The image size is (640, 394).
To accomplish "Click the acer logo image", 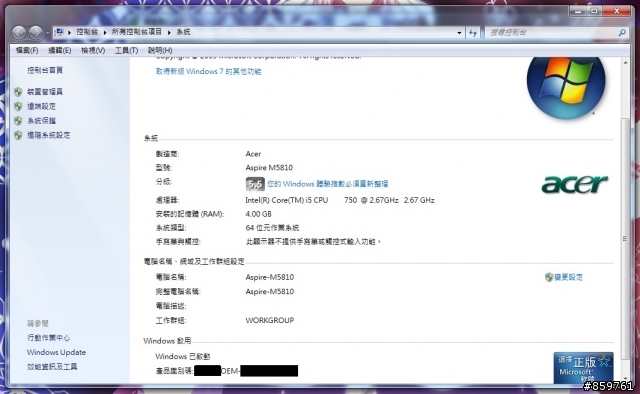I will pos(575,184).
